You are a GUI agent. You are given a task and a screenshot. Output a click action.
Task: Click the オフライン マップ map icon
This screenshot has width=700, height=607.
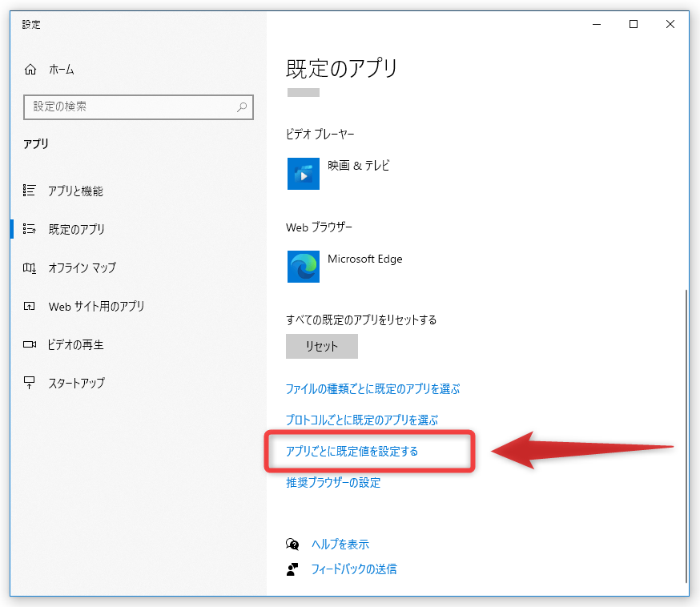pos(30,267)
